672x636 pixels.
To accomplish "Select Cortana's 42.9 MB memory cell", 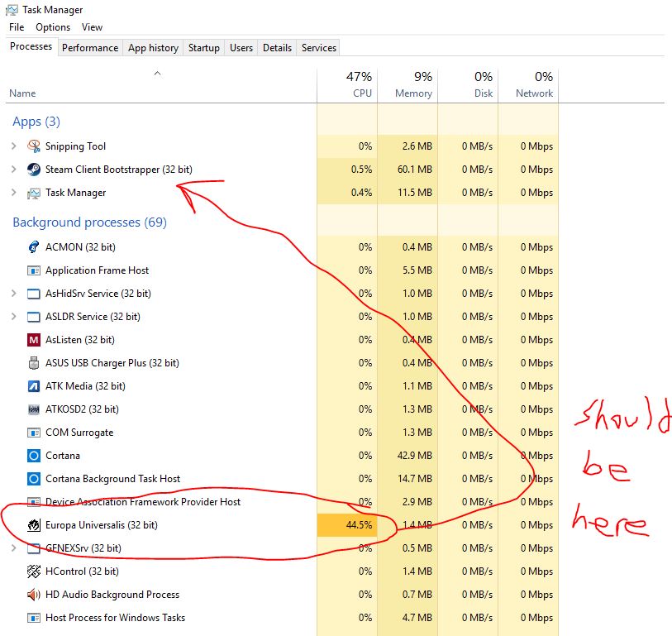I will point(407,456).
